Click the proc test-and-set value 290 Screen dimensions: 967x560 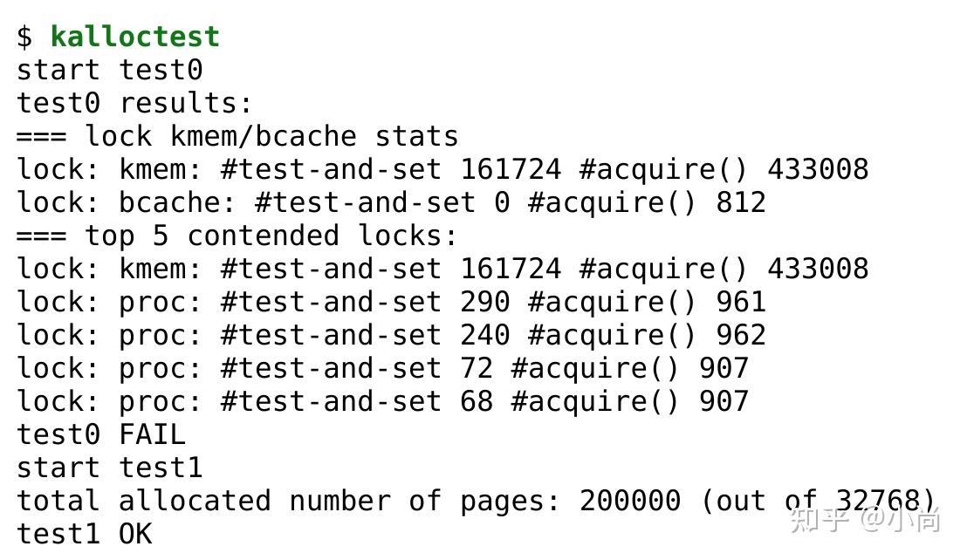484,302
